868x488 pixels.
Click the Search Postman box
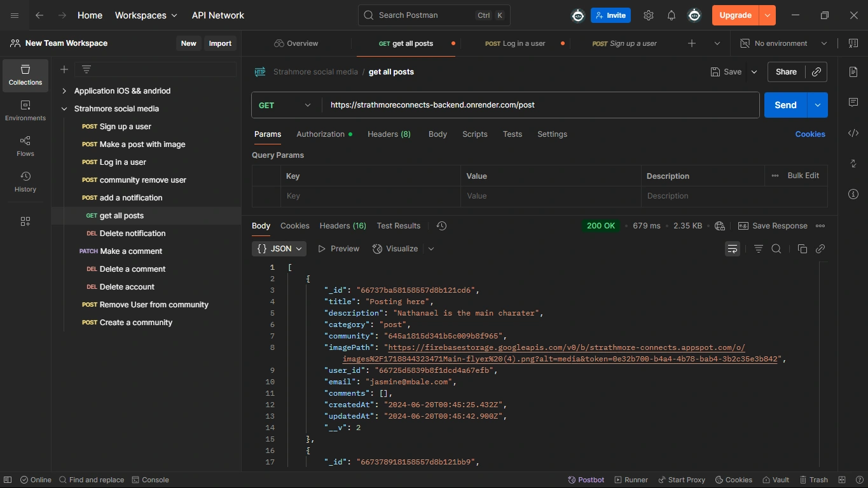point(434,15)
